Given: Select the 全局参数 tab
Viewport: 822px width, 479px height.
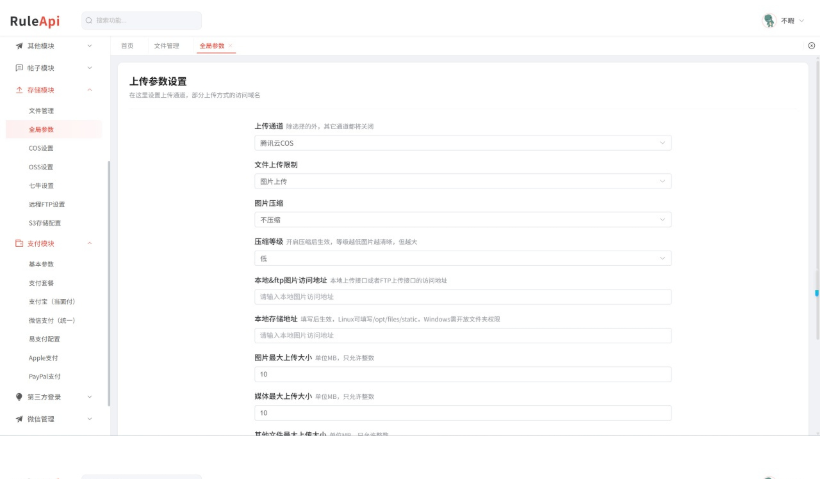Looking at the screenshot, I should click(x=212, y=46).
